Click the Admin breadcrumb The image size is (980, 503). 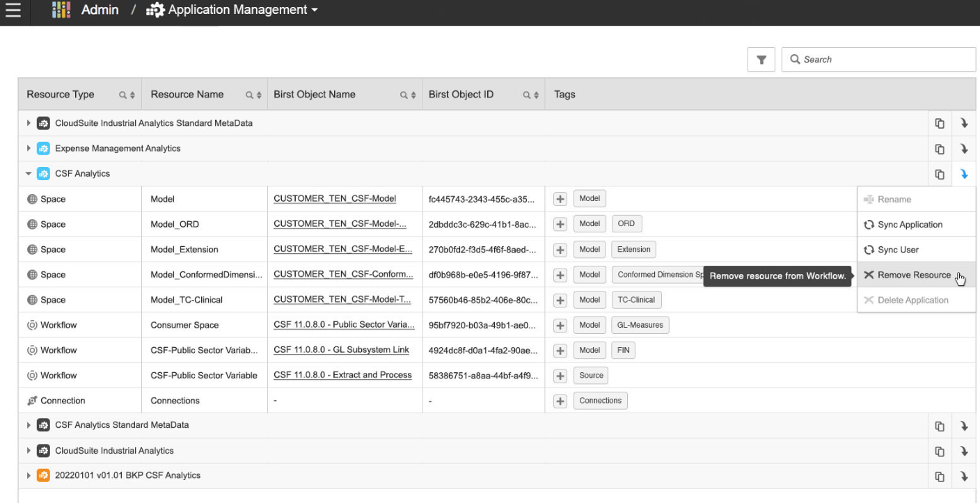tap(100, 10)
